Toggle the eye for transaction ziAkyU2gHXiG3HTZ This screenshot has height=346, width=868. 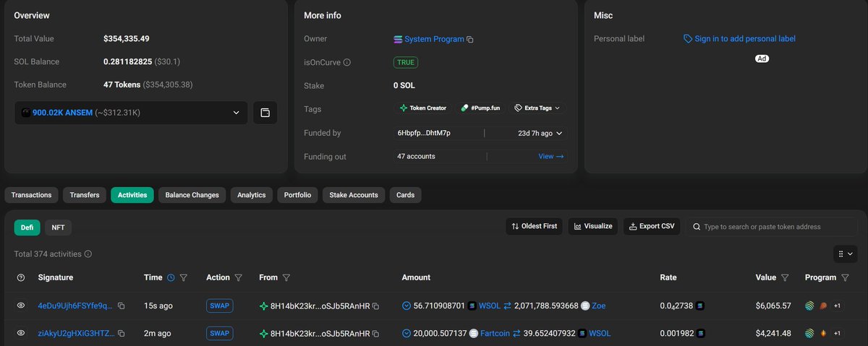click(x=21, y=333)
